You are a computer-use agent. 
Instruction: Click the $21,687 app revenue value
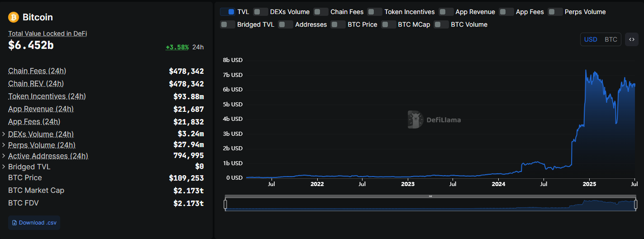coord(188,109)
